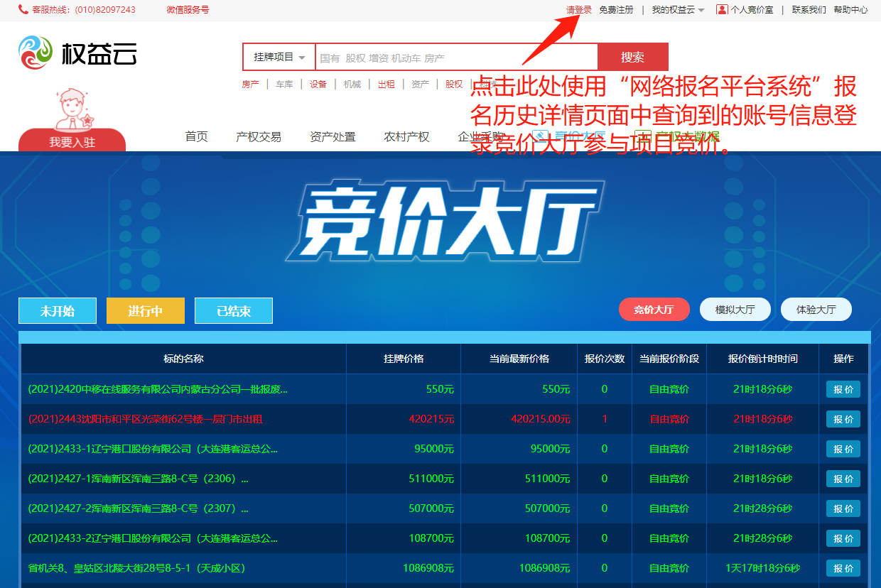Click the phone hotline icon
The image size is (881, 588).
[23, 10]
